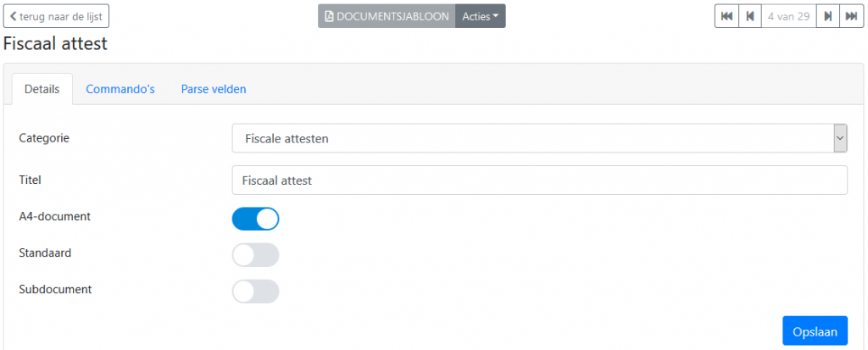This screenshot has width=868, height=350.
Task: Switch to the Commando's tab
Action: 120,89
